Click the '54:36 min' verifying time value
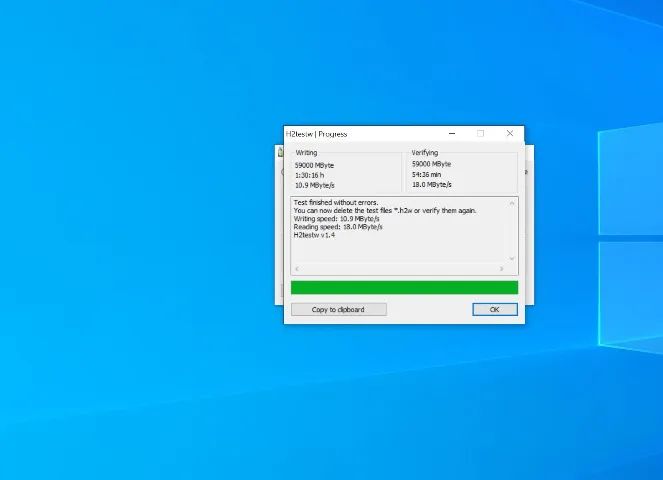 [x=426, y=174]
